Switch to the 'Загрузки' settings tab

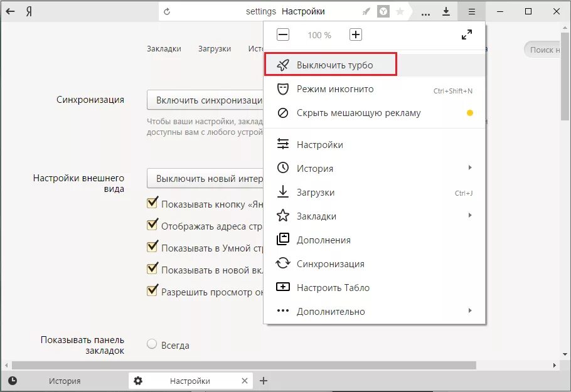(x=215, y=49)
